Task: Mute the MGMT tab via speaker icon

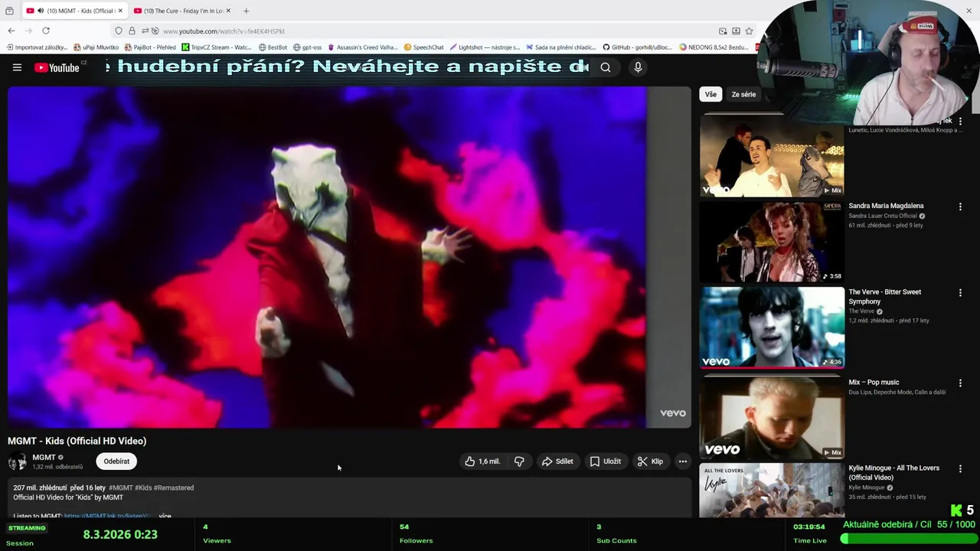Action: click(41, 11)
